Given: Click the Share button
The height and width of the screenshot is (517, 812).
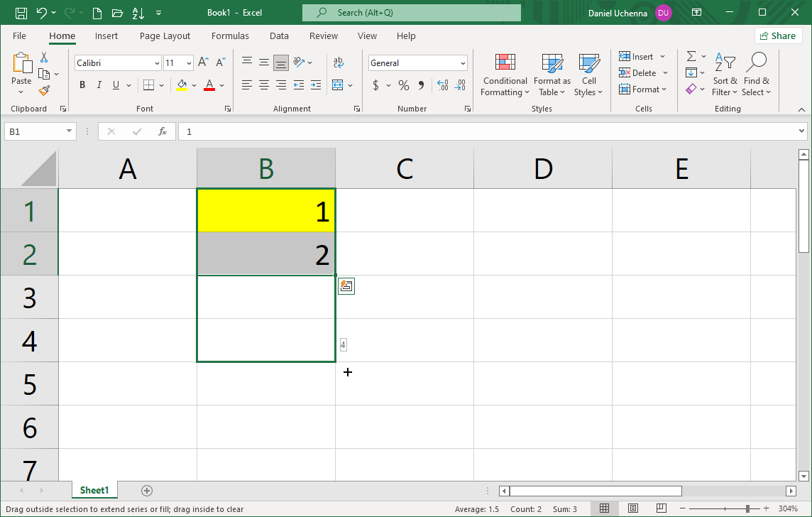Looking at the screenshot, I should coord(778,36).
